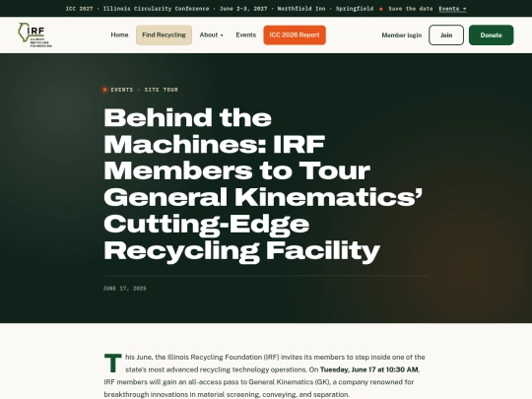Click the SITE TOUR category label
The image size is (532, 399).
(x=162, y=90)
